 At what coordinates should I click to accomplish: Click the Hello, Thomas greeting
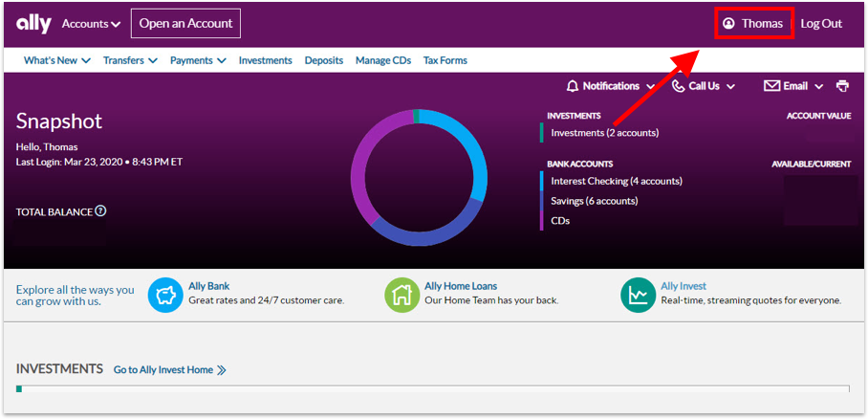(x=47, y=147)
